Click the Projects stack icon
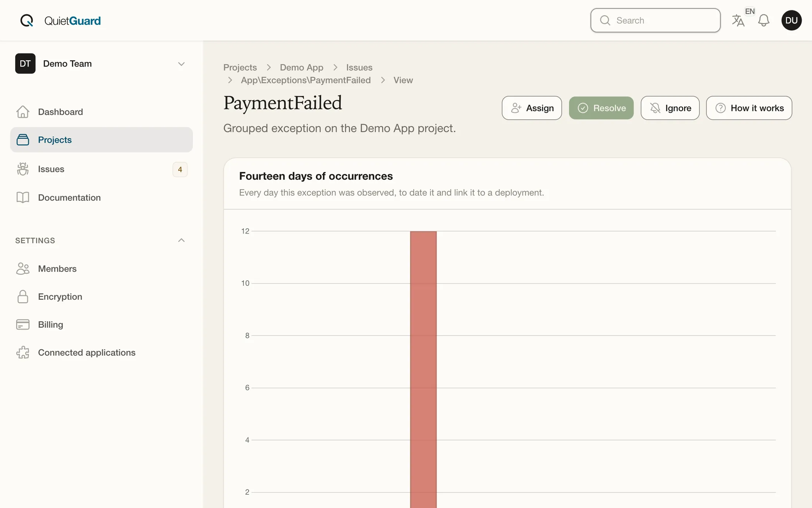 pyautogui.click(x=23, y=140)
